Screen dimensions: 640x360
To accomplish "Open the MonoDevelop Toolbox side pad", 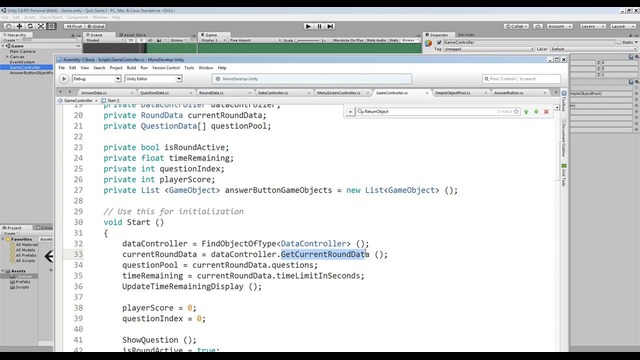I will coord(564,100).
